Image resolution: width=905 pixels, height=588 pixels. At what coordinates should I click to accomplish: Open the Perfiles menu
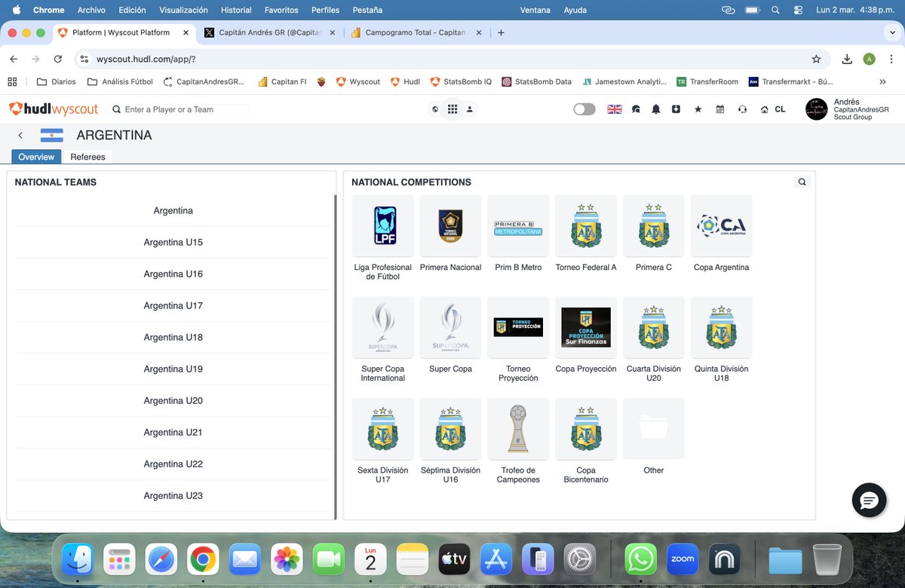tap(325, 10)
